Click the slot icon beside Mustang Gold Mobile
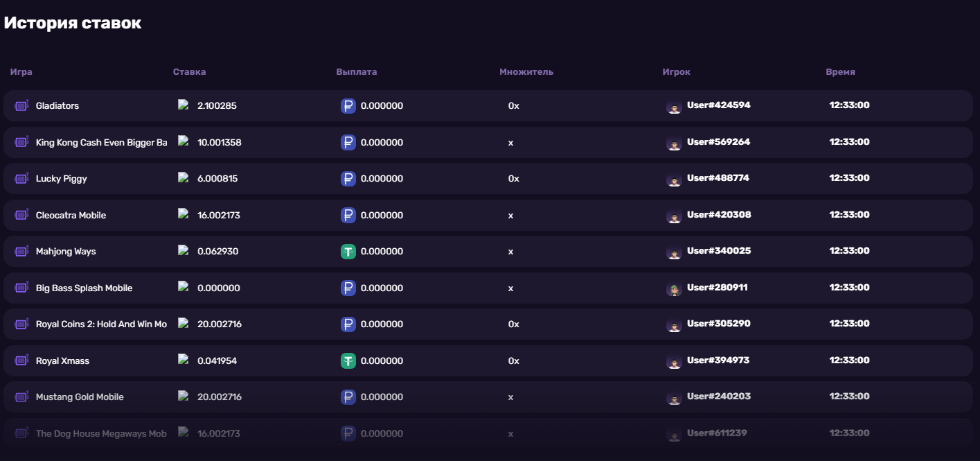980x461 pixels. (x=22, y=397)
